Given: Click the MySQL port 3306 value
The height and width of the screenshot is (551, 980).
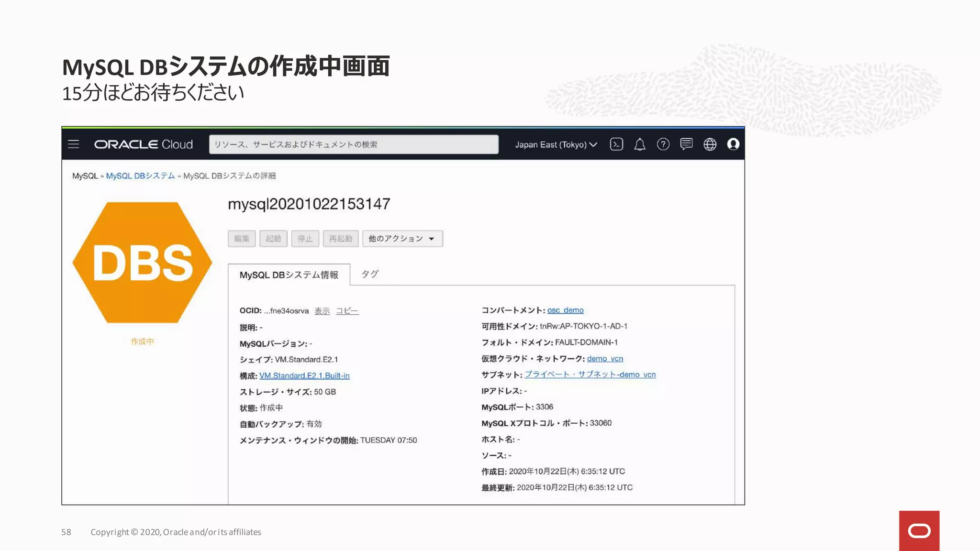Looking at the screenshot, I should coord(545,407).
